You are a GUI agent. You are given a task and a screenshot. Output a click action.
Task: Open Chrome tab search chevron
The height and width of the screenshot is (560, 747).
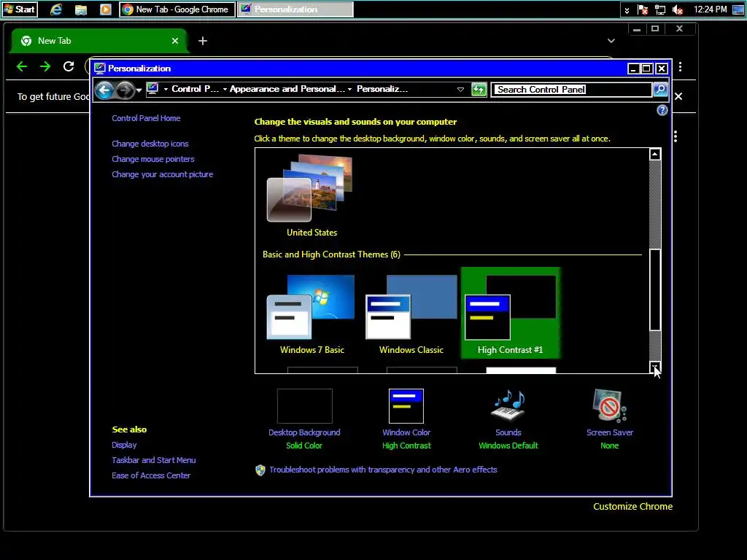pos(611,41)
